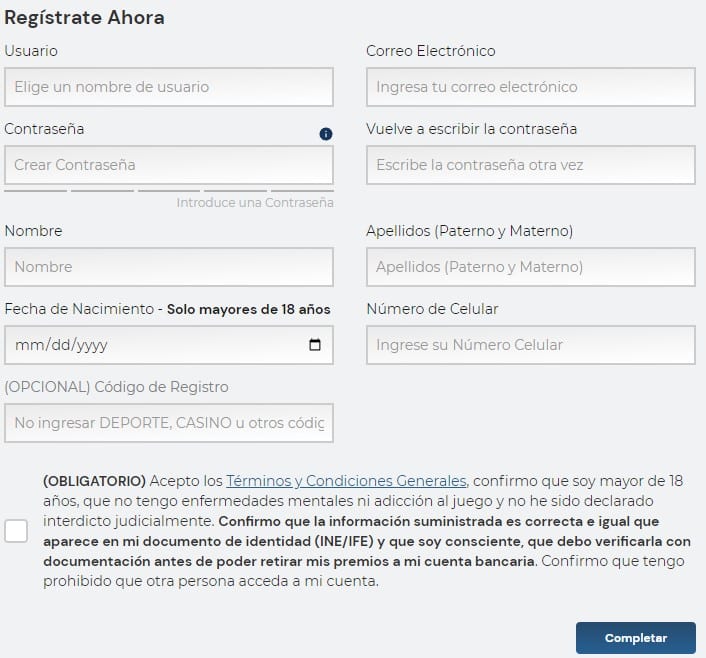706x658 pixels.
Task: Click the repeat password field
Action: (x=530, y=165)
